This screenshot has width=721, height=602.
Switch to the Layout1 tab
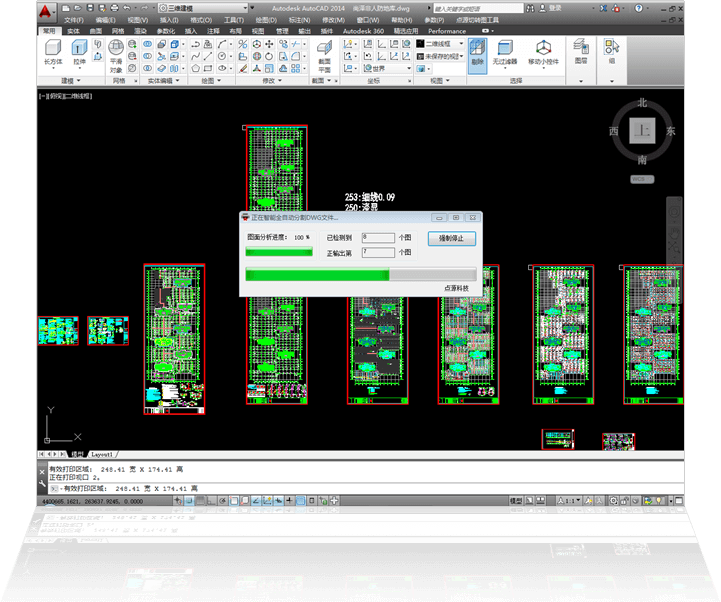click(104, 453)
